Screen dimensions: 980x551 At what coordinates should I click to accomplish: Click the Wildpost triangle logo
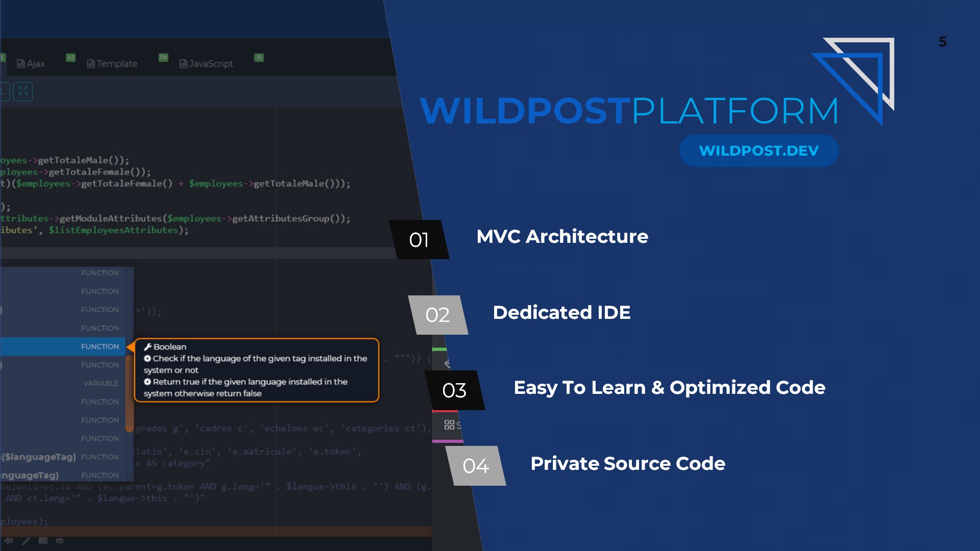(x=853, y=81)
